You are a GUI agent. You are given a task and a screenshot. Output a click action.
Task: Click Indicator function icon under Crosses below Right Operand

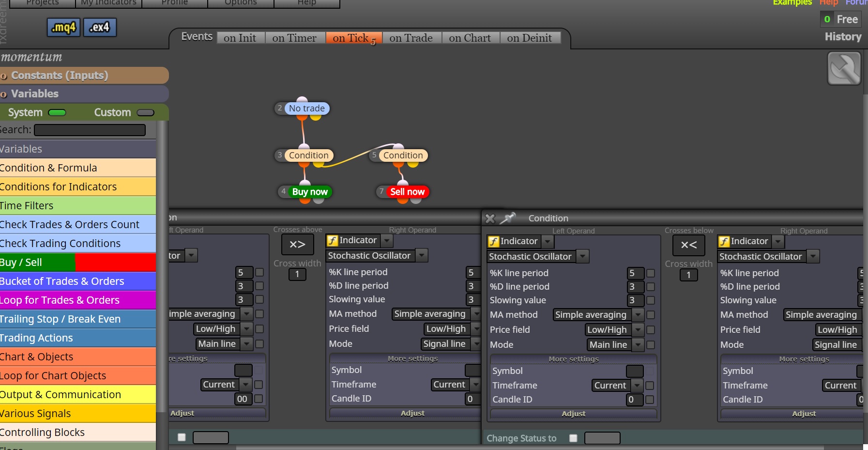(724, 241)
